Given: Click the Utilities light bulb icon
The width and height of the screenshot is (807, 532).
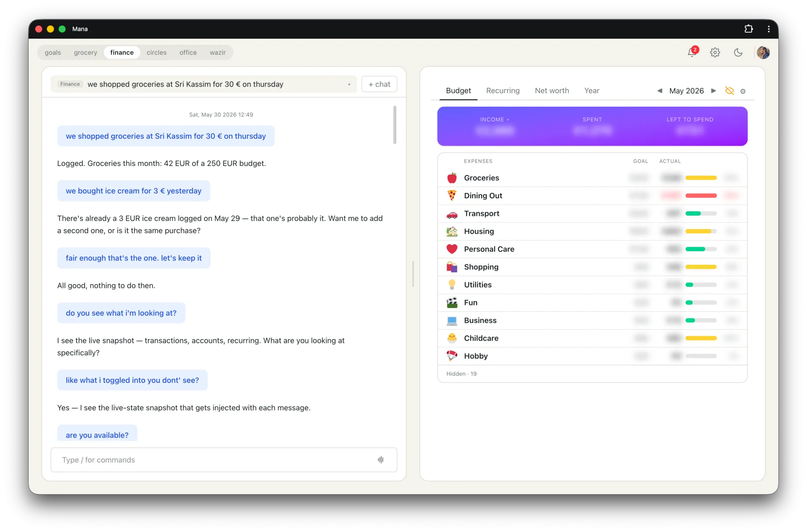Looking at the screenshot, I should tap(452, 284).
